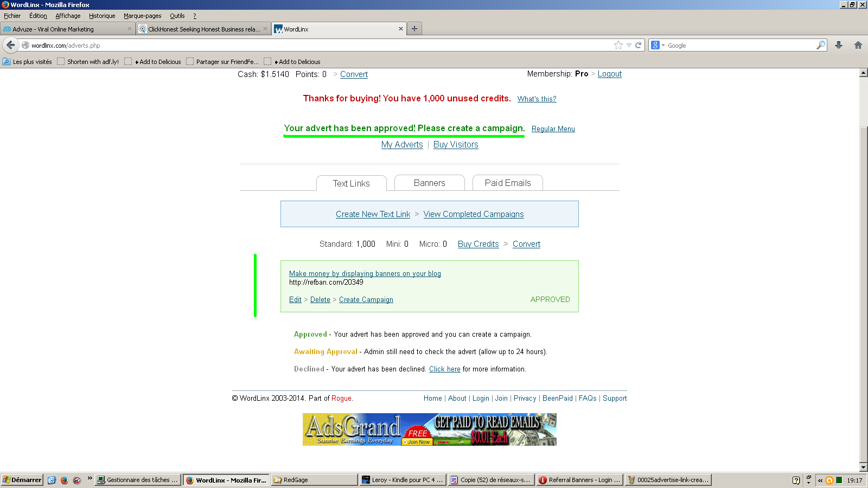Click Create New Text Link
Image resolution: width=868 pixels, height=488 pixels.
tap(373, 214)
